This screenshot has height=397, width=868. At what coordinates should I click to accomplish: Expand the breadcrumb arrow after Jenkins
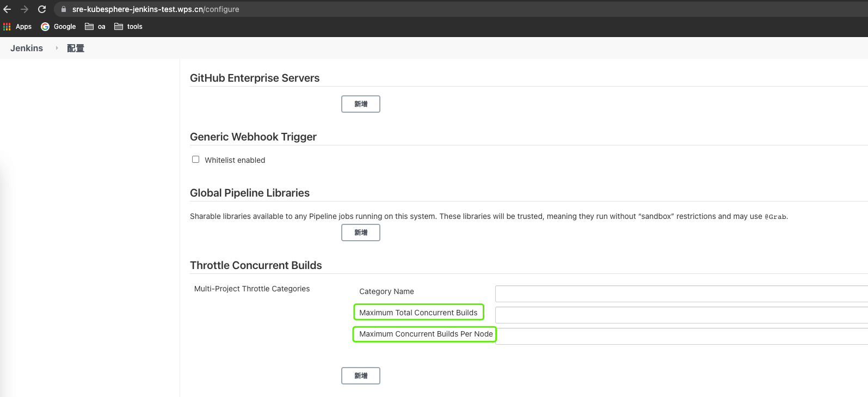coord(57,48)
